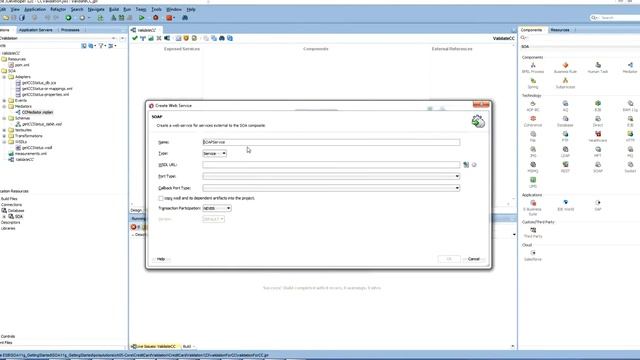
Task: Expand the Events folder in project tree
Action: 4,100
